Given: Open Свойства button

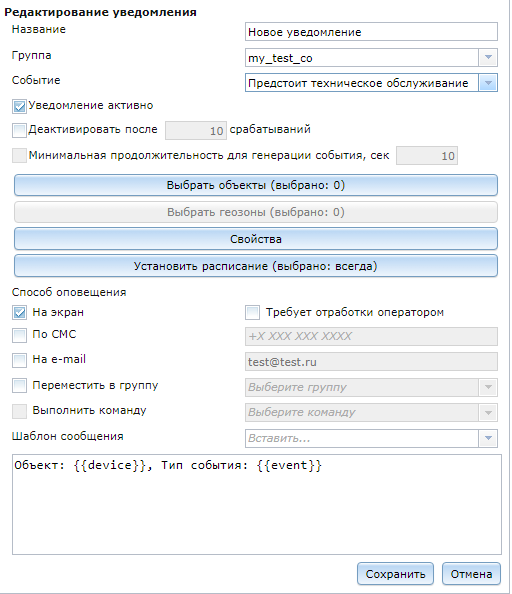Looking at the screenshot, I should pyautogui.click(x=256, y=239).
